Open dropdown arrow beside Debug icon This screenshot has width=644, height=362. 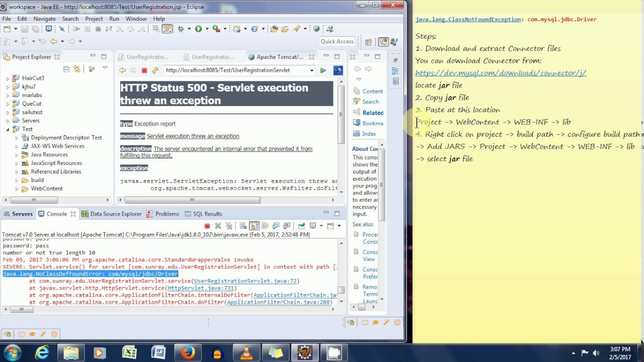(x=189, y=29)
